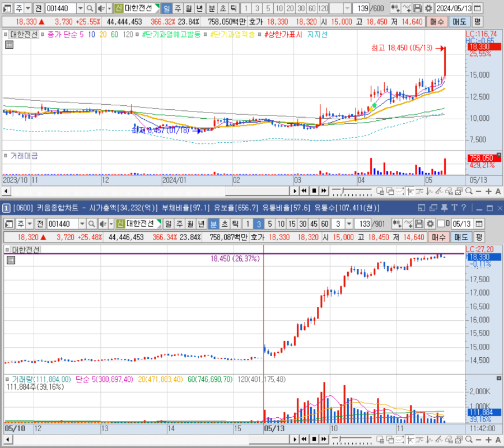
Task: Select 주 weekly period in top chart
Action: point(178,8)
